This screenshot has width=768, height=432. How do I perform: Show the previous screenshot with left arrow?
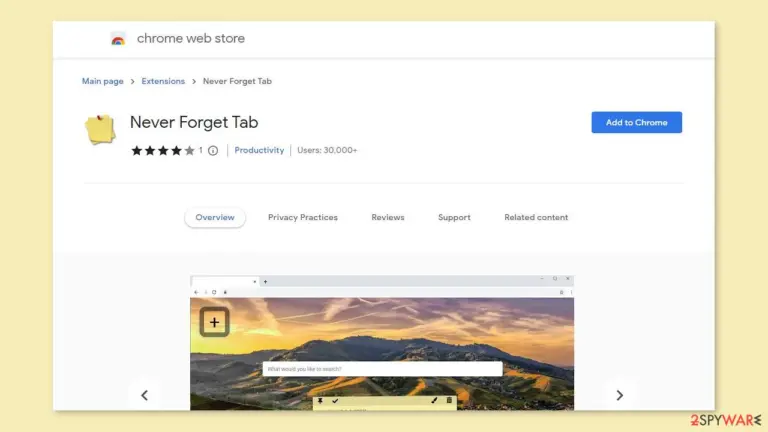(x=144, y=395)
